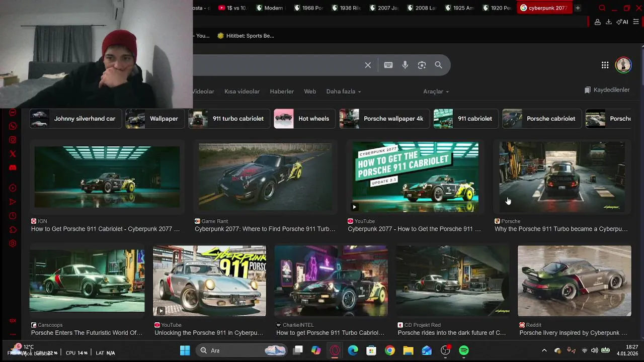The height and width of the screenshot is (362, 644).
Task: Open a new browser tab
Action: click(578, 8)
